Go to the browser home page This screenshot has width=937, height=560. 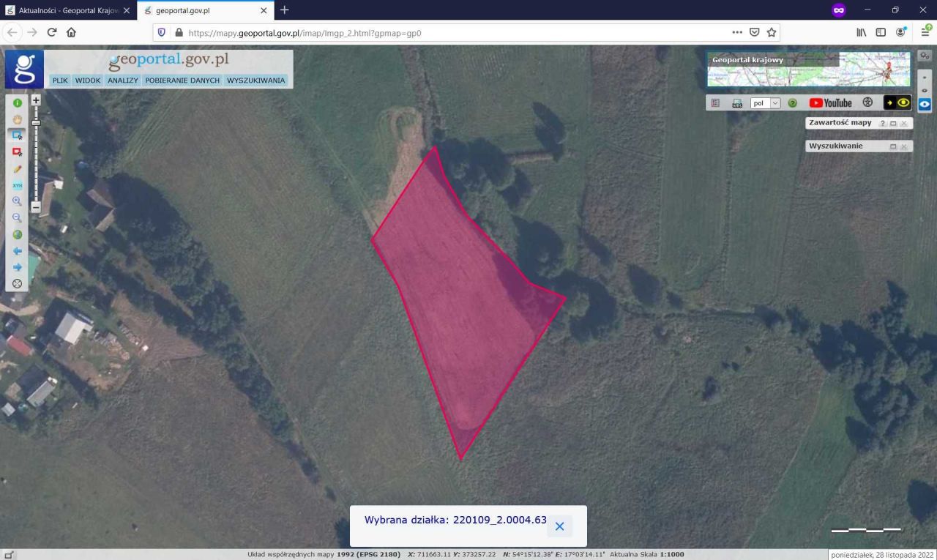point(71,32)
